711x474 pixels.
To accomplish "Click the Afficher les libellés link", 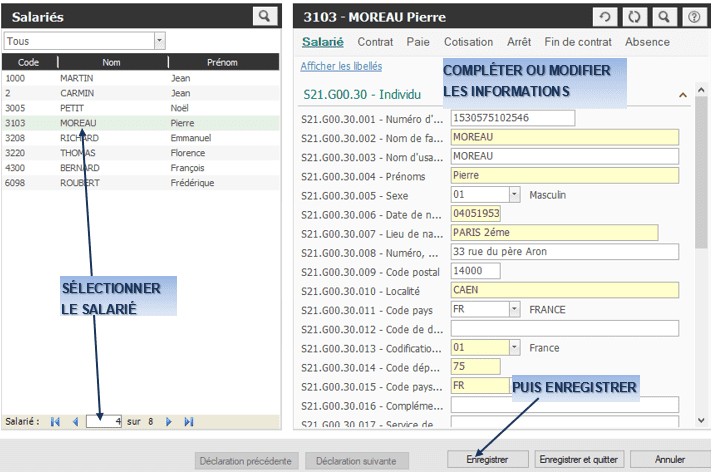I will [340, 67].
